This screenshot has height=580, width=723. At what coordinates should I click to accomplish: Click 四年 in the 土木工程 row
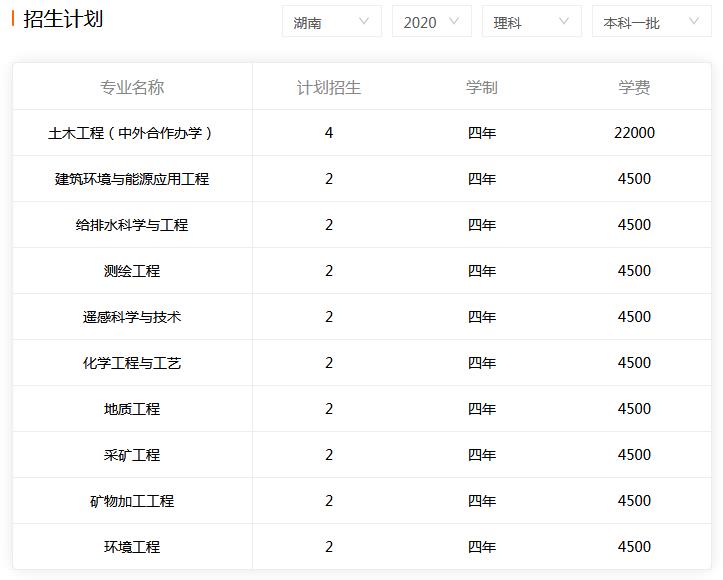(x=481, y=133)
